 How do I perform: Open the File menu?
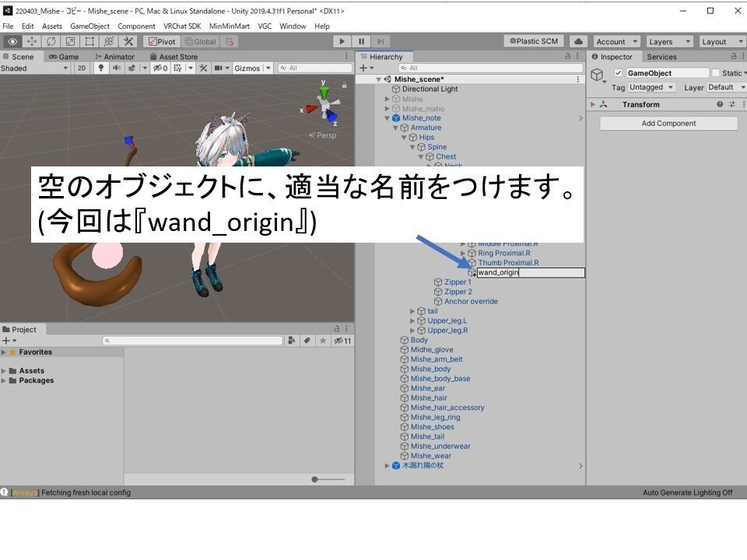click(x=8, y=26)
